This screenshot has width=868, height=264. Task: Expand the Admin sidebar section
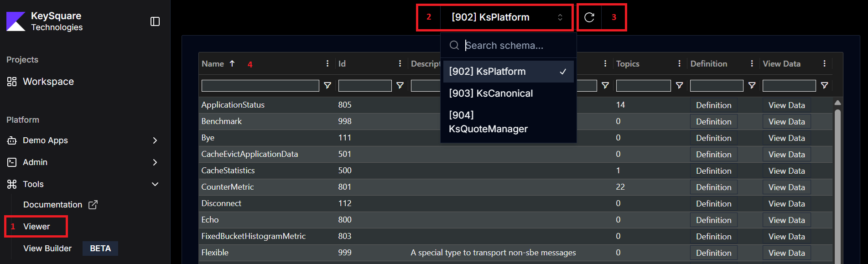[155, 162]
